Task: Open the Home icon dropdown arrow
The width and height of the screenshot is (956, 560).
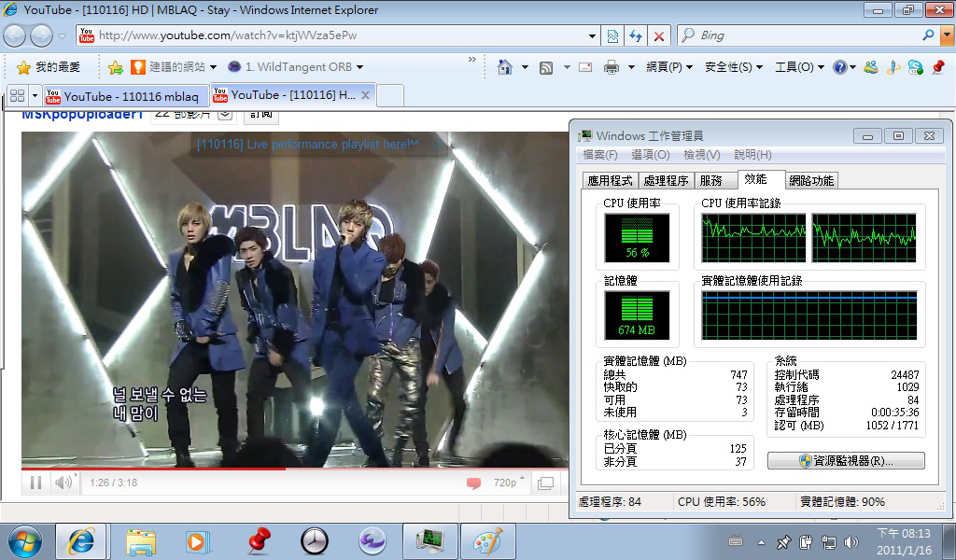Action: [x=525, y=67]
